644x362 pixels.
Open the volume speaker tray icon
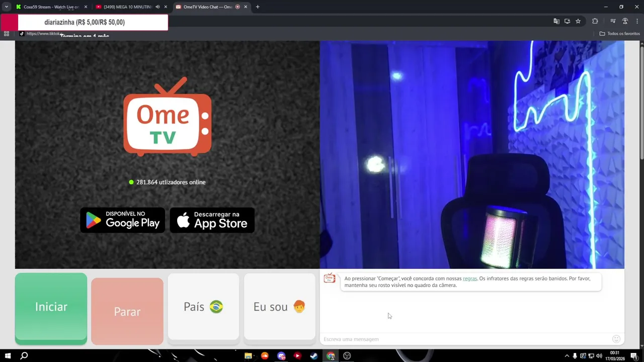coord(599,356)
